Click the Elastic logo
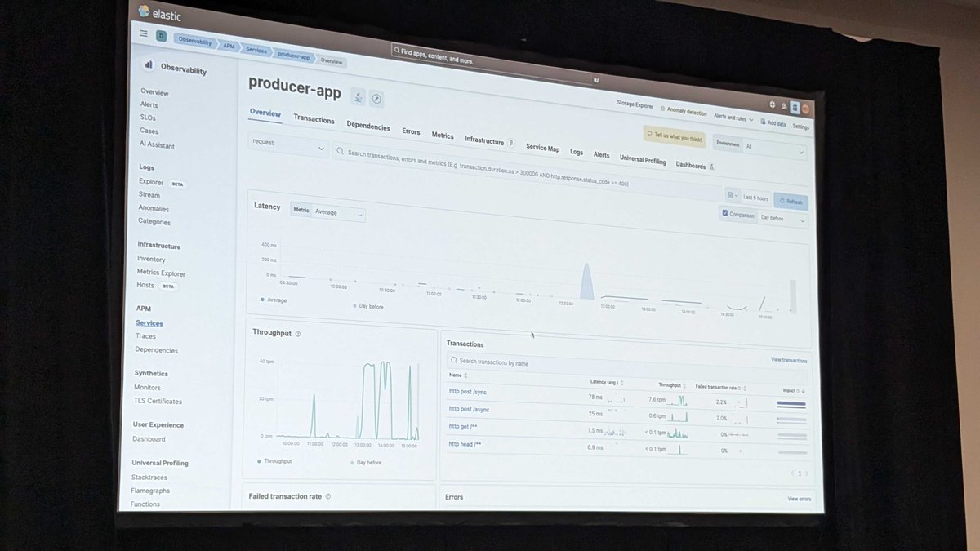980x551 pixels. click(160, 12)
